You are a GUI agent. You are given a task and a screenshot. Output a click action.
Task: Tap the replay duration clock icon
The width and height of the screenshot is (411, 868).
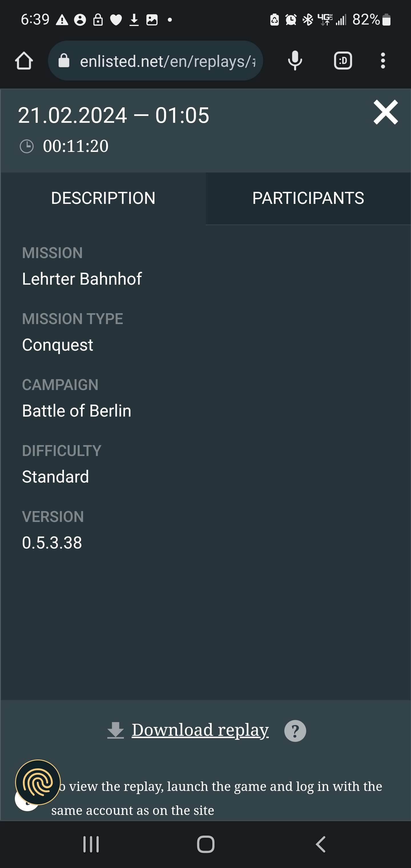[x=27, y=146]
